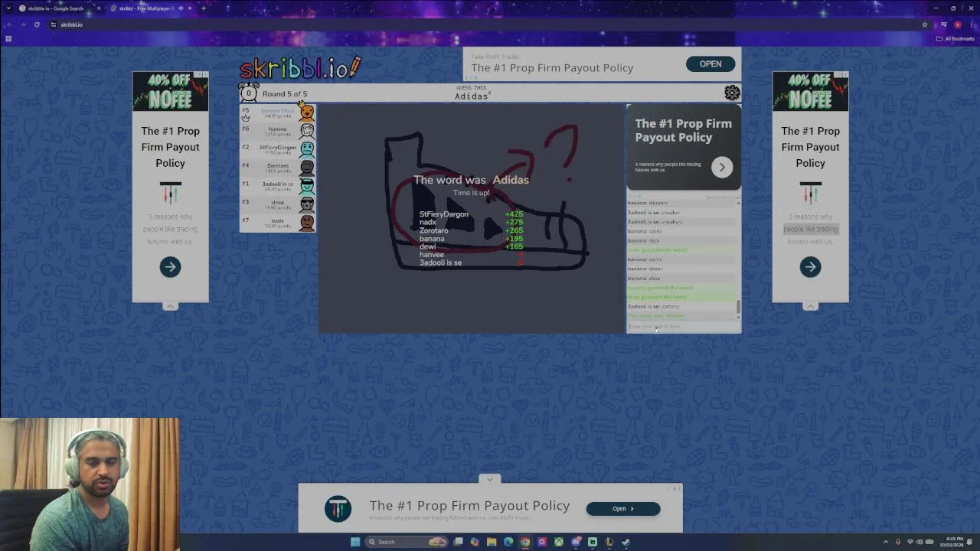Collapse the bottom banner ad chevron
This screenshot has height=551, width=980.
coord(490,479)
